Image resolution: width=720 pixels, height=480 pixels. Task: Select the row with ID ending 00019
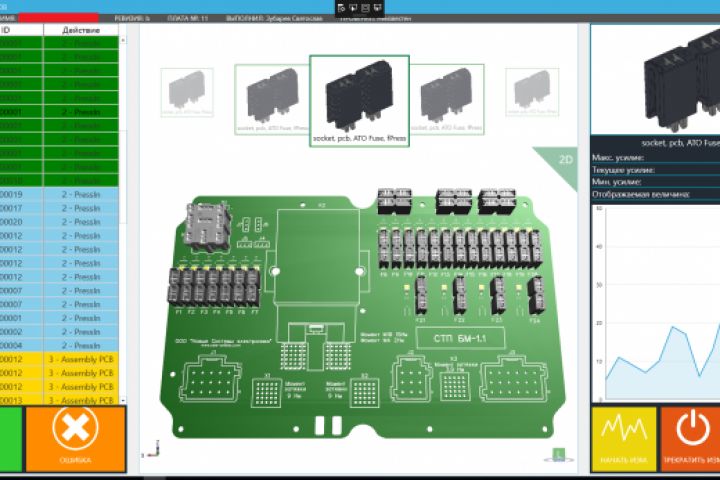[x=59, y=194]
